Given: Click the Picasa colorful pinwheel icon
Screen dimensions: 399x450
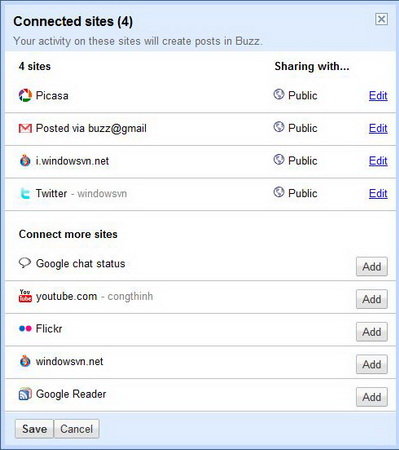Looking at the screenshot, I should coord(25,95).
